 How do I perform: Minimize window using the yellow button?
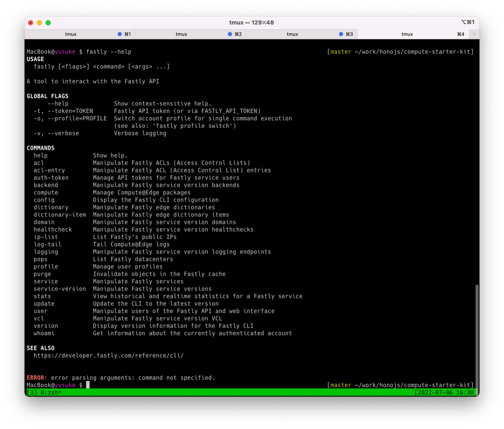point(40,23)
